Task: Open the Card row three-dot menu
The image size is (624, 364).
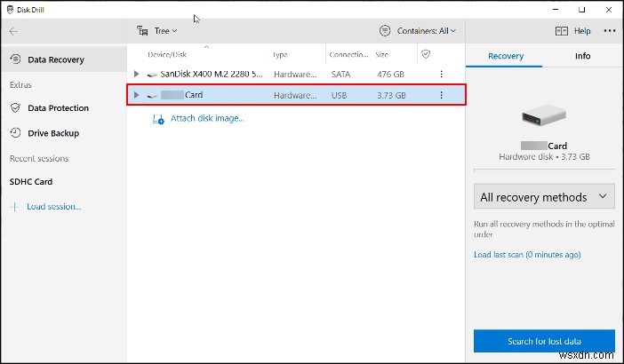Action: (441, 95)
